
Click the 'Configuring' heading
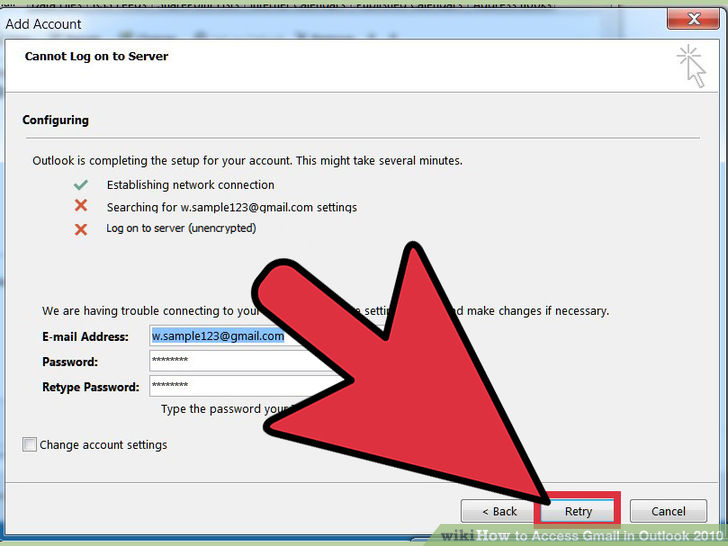(55, 120)
